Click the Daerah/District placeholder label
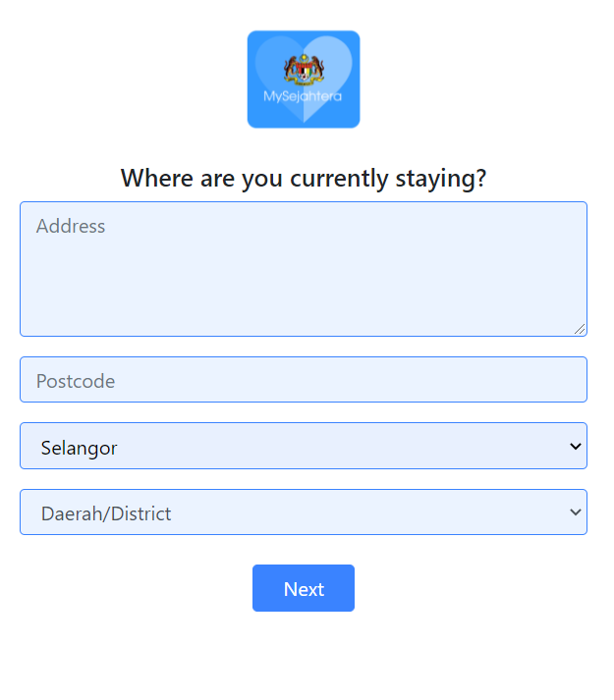This screenshot has height=700, width=614. (x=106, y=513)
